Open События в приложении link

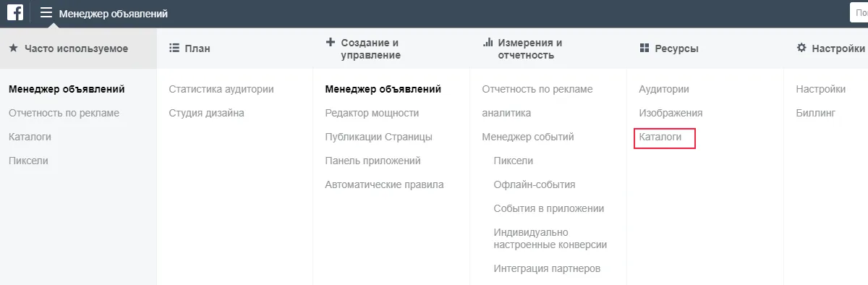pyautogui.click(x=549, y=208)
